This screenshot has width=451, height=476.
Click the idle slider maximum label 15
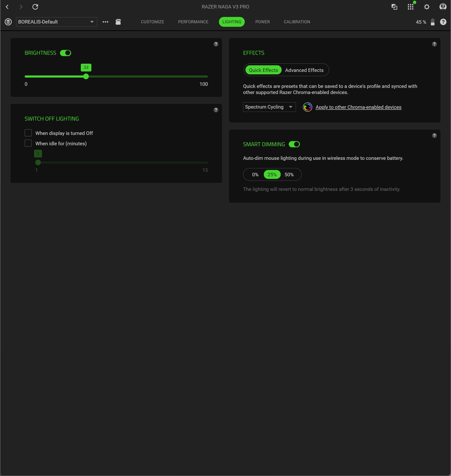[x=205, y=170]
